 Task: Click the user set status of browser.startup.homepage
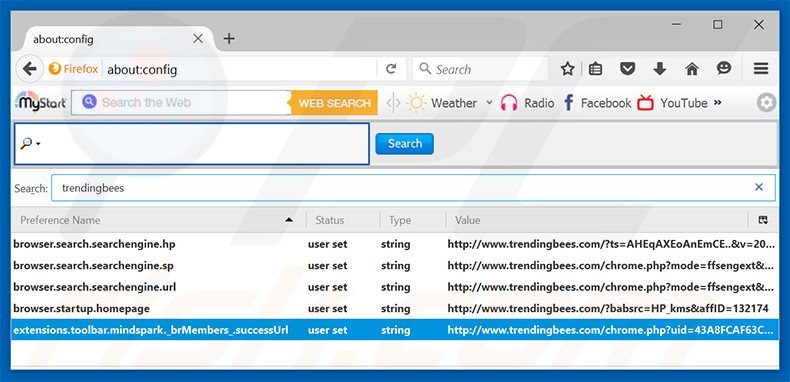pyautogui.click(x=327, y=308)
